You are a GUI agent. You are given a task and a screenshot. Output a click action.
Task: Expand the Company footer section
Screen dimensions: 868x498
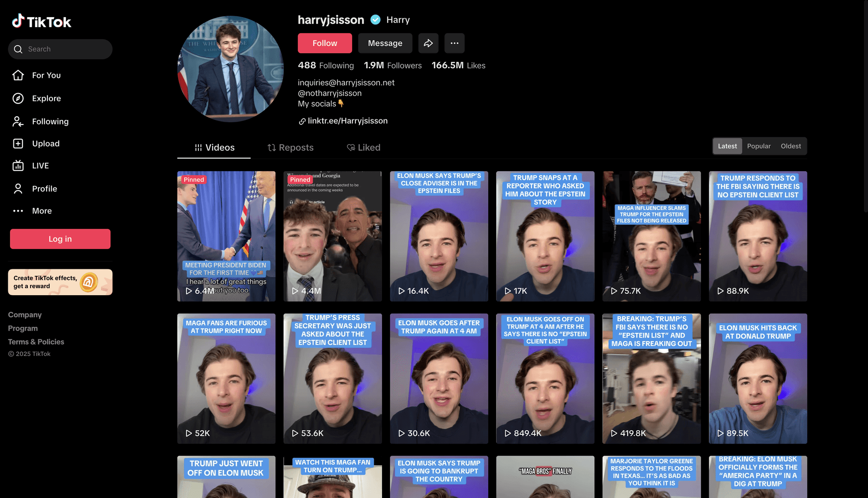pos(25,314)
